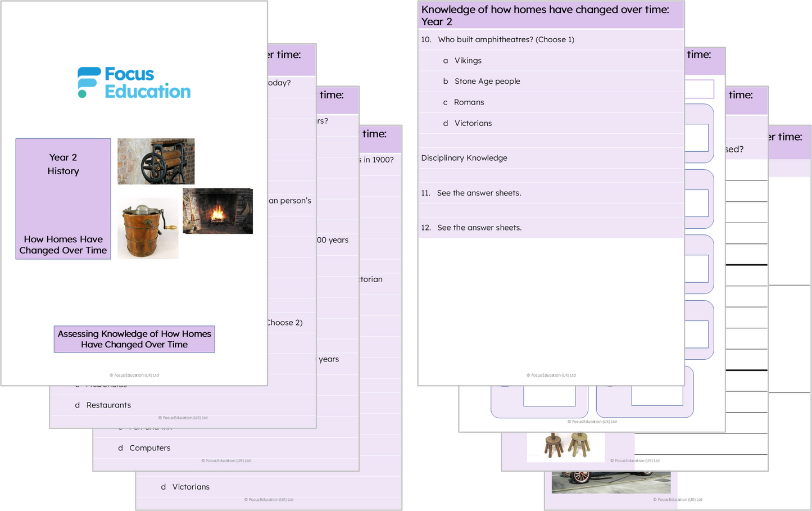Click the Focus Education logo
This screenshot has height=511, width=812.
click(134, 83)
